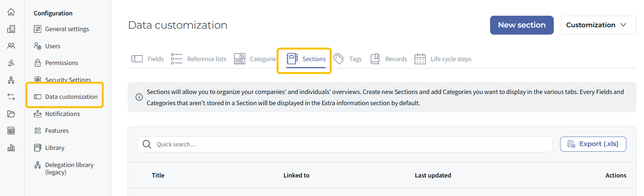Screen dimensions: 644x196
Task: Click the people icon in left rail
Action: coord(11,46)
